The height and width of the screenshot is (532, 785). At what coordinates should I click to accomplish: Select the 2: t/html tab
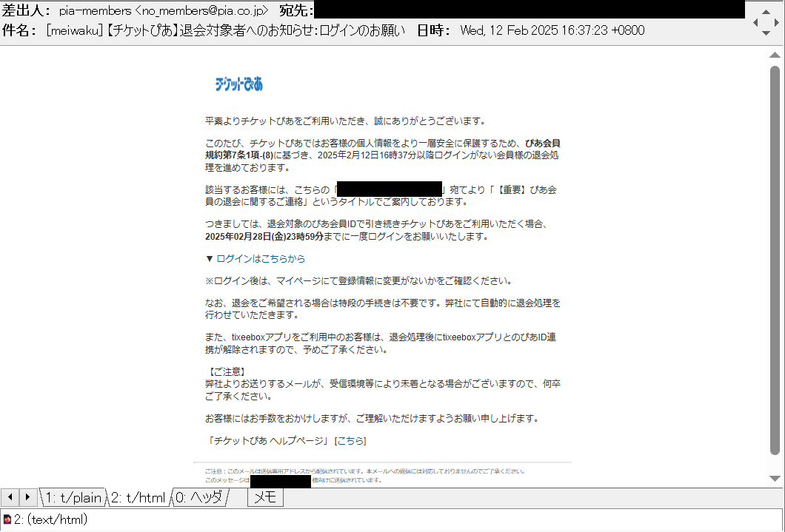coord(138,497)
